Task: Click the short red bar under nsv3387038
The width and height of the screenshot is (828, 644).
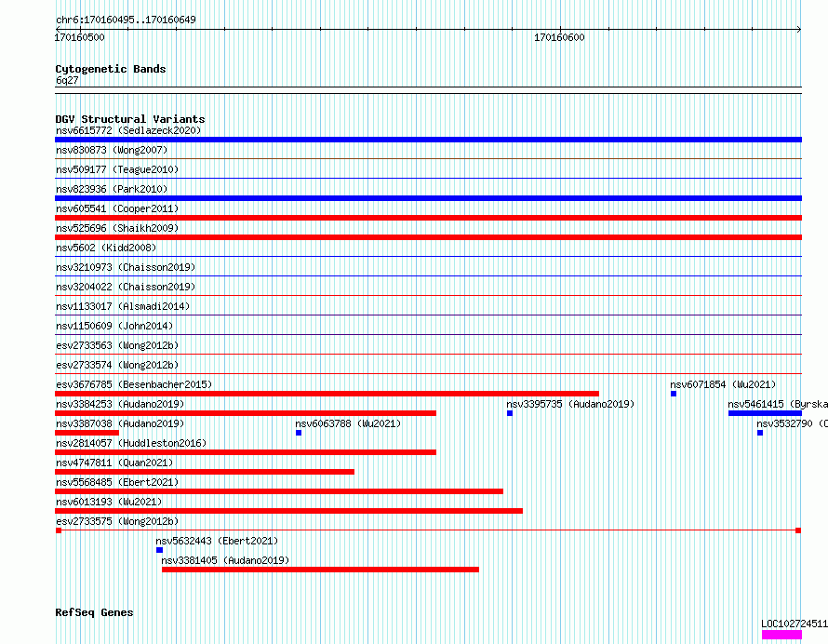Action: [x=87, y=433]
